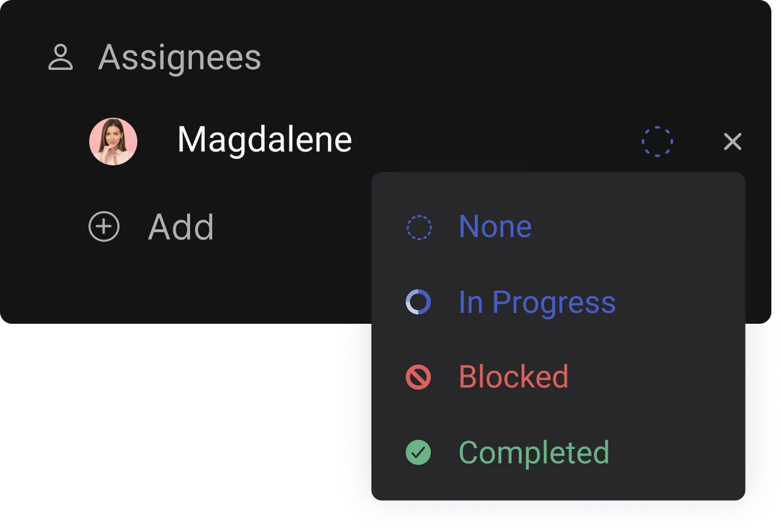Change Magdalene's status to In Progress
This screenshot has width=781, height=532.
tap(537, 302)
